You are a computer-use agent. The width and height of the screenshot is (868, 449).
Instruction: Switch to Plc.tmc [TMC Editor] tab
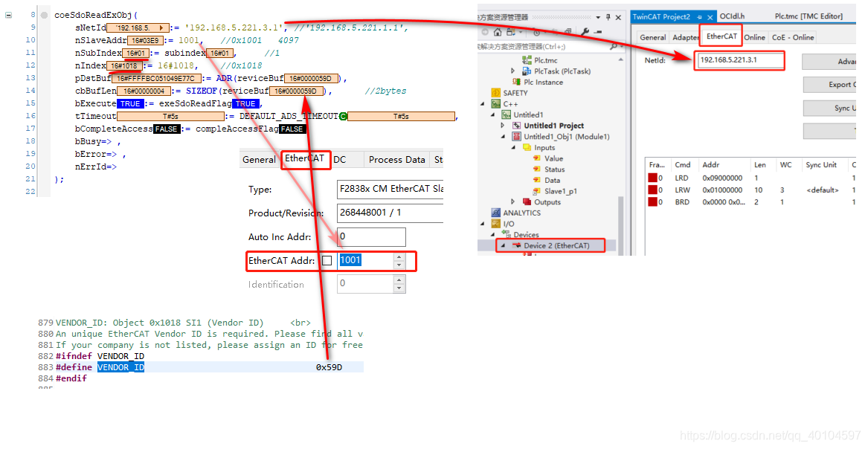point(808,16)
